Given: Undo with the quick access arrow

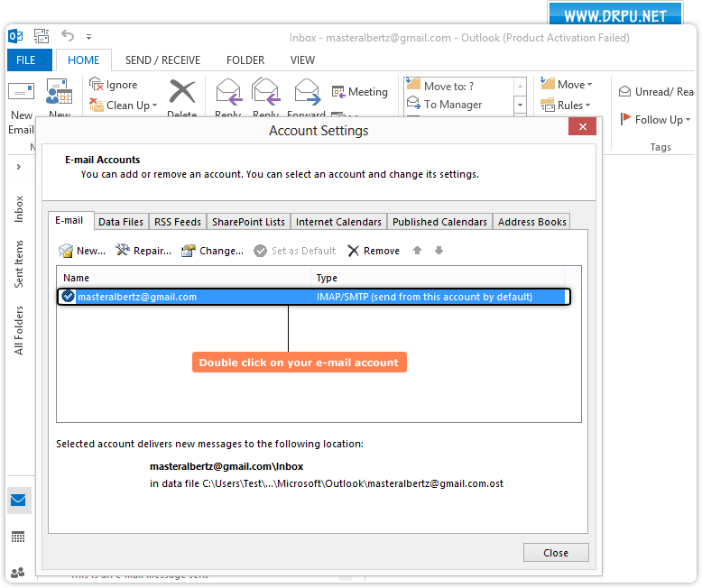Looking at the screenshot, I should click(x=68, y=35).
